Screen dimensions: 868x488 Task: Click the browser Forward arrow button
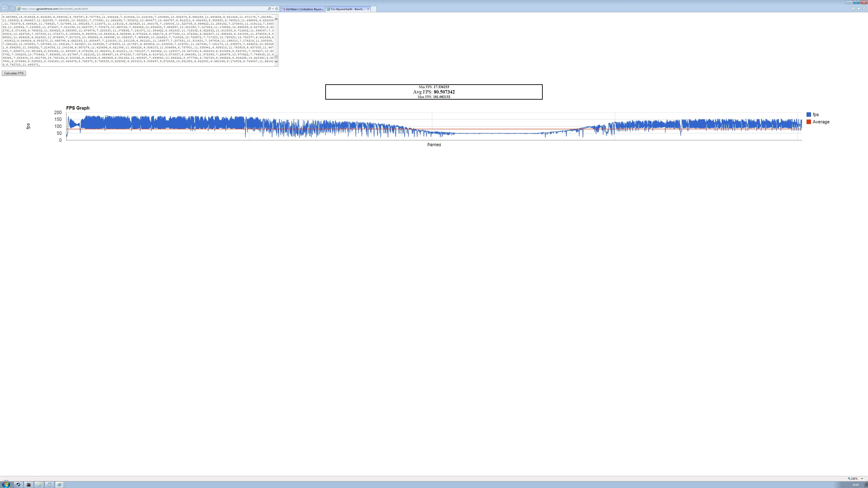[12, 8]
